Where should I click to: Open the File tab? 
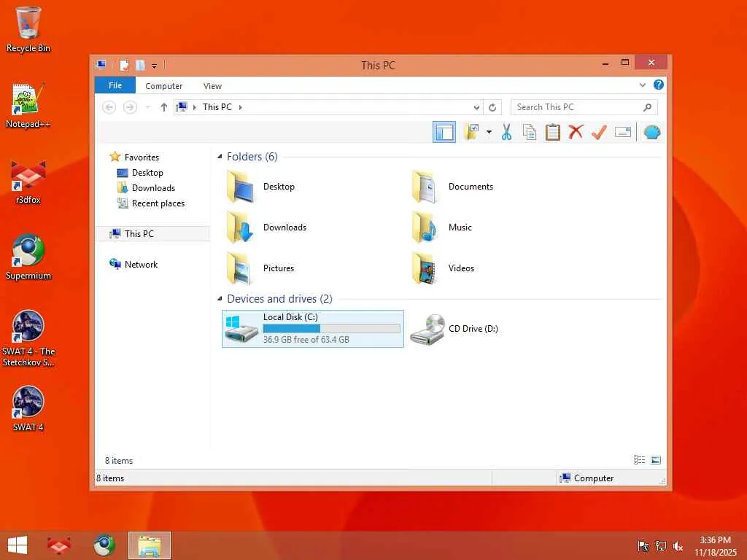[x=115, y=86]
